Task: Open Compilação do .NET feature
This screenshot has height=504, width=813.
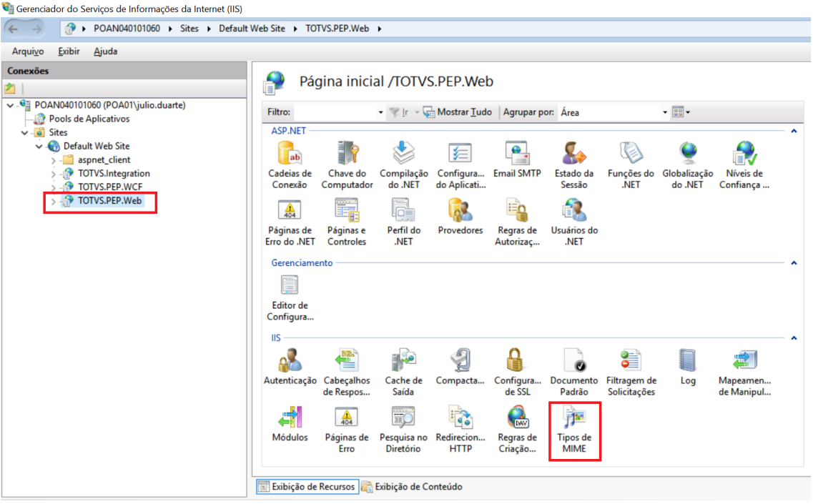Action: [x=403, y=165]
